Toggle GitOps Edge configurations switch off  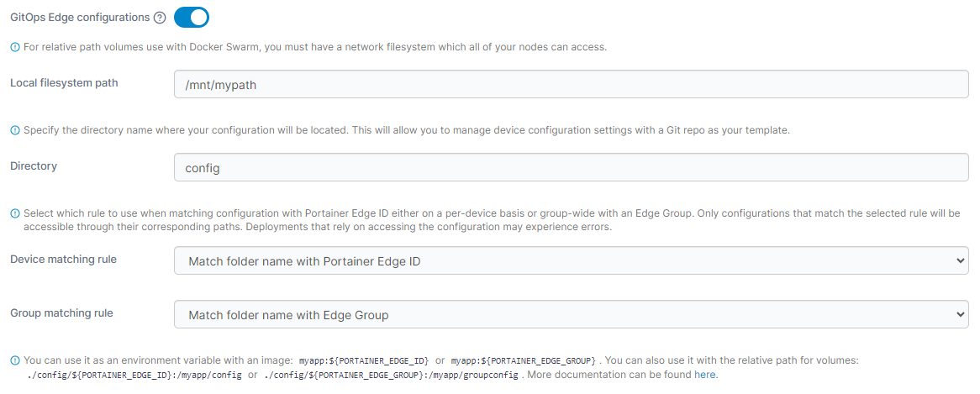click(191, 18)
